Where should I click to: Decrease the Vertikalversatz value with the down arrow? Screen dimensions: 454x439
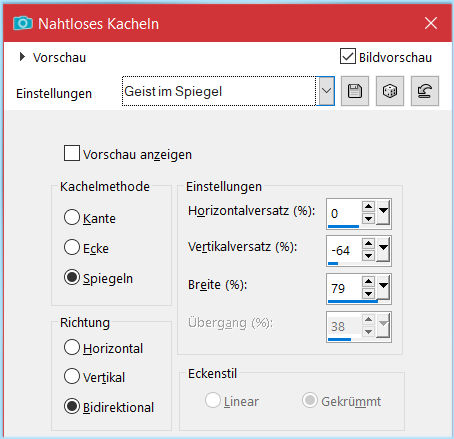click(x=368, y=256)
